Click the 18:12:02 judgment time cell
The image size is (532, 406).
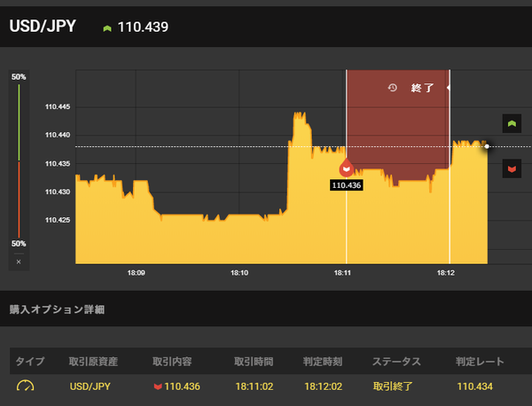click(324, 386)
